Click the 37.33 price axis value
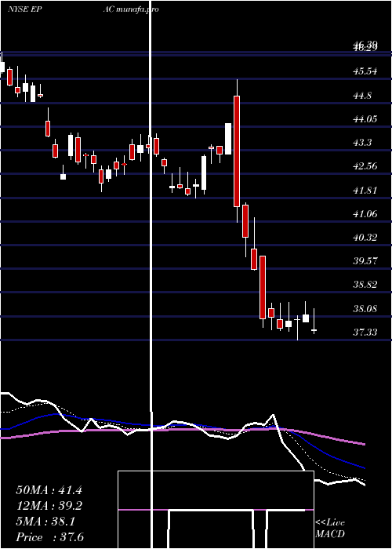 pyautogui.click(x=365, y=332)
